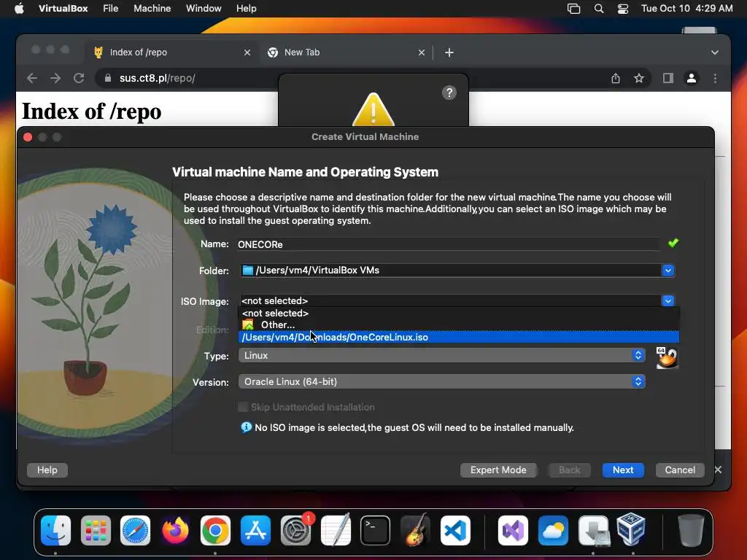The height and width of the screenshot is (560, 747).
Task: Close the New Tab tab
Action: coord(422,52)
